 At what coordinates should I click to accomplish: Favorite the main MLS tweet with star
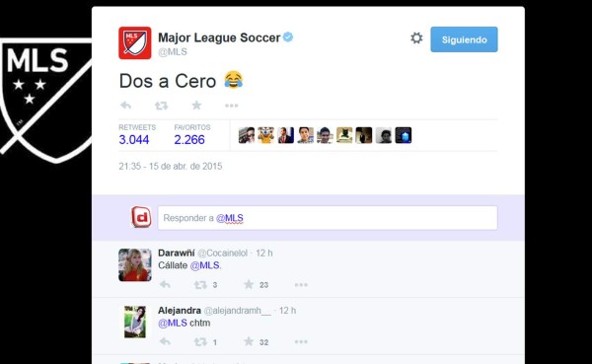click(196, 105)
